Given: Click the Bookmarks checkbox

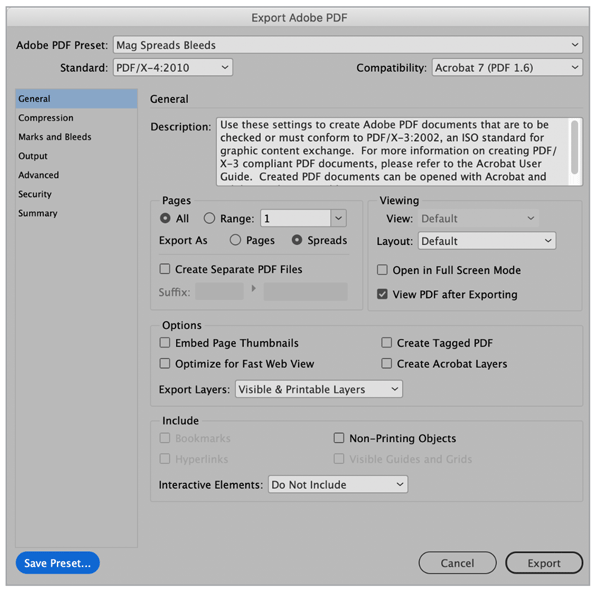Looking at the screenshot, I should pyautogui.click(x=165, y=438).
